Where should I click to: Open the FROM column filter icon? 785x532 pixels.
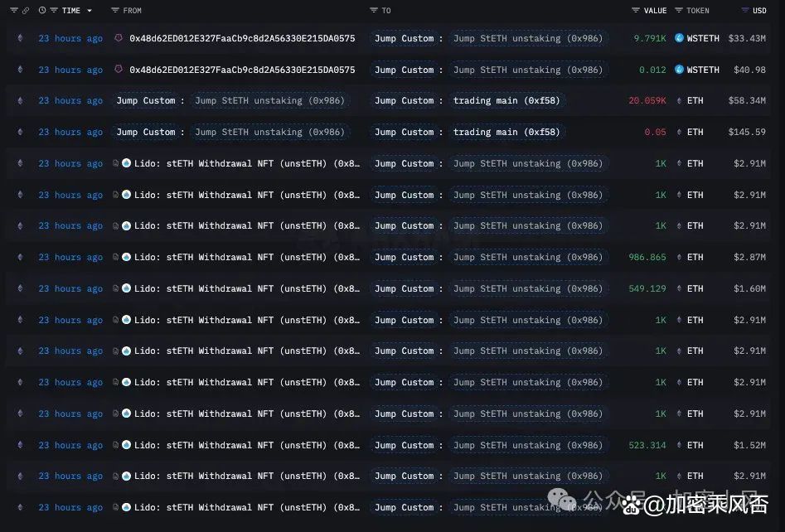115,10
